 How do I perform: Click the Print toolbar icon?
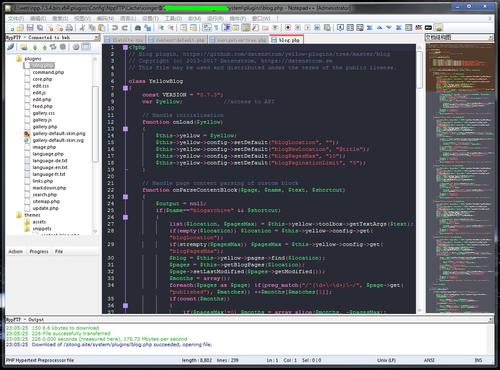pos(69,28)
